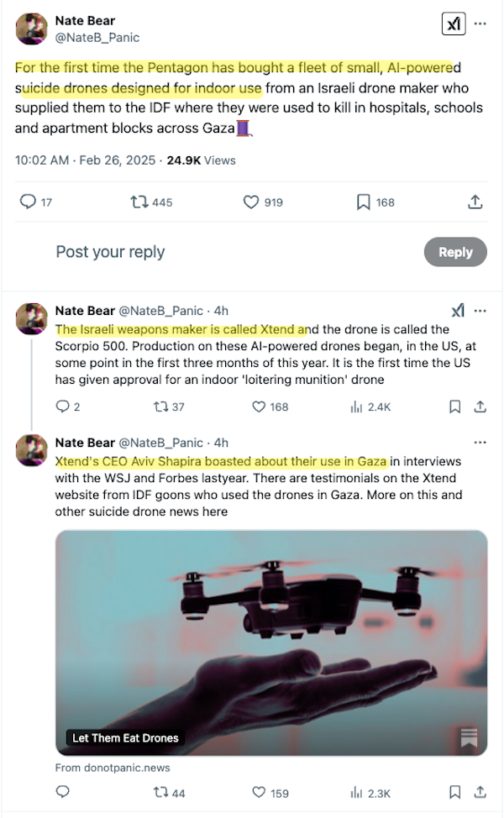This screenshot has height=818, width=504.
Task: Click the From donotpanic.news source link
Action: 113,768
